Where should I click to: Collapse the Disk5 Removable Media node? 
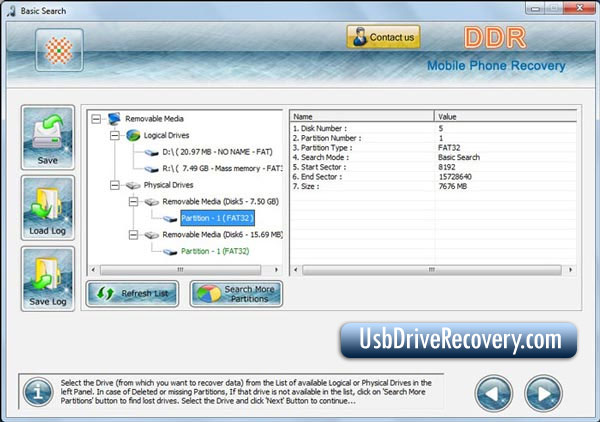133,202
